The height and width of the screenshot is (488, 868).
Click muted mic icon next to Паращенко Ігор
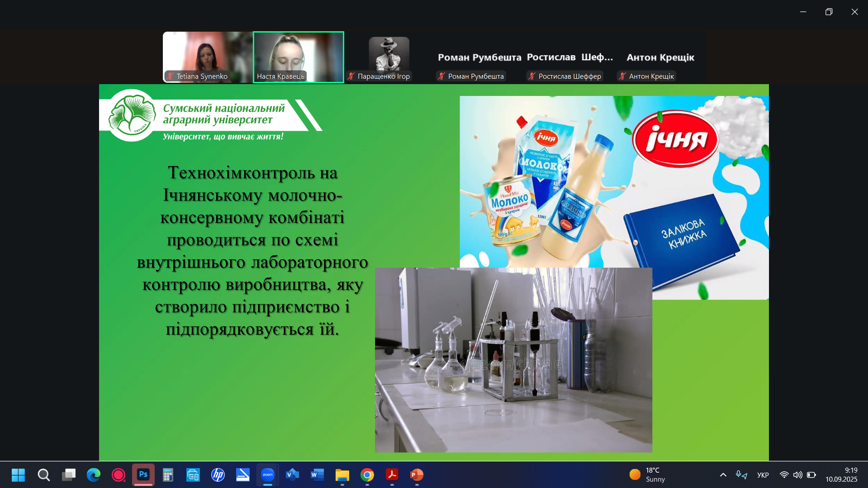click(351, 76)
